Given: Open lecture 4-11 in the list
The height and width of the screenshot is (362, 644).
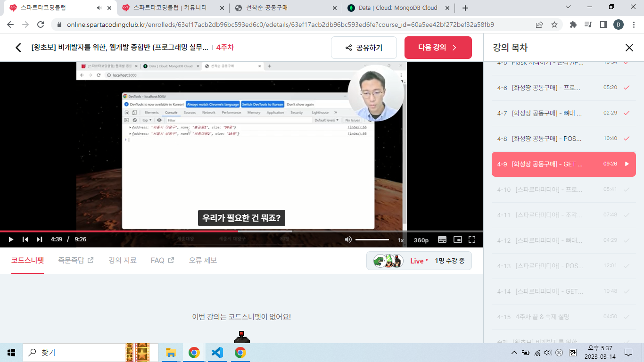Looking at the screenshot, I should (563, 215).
